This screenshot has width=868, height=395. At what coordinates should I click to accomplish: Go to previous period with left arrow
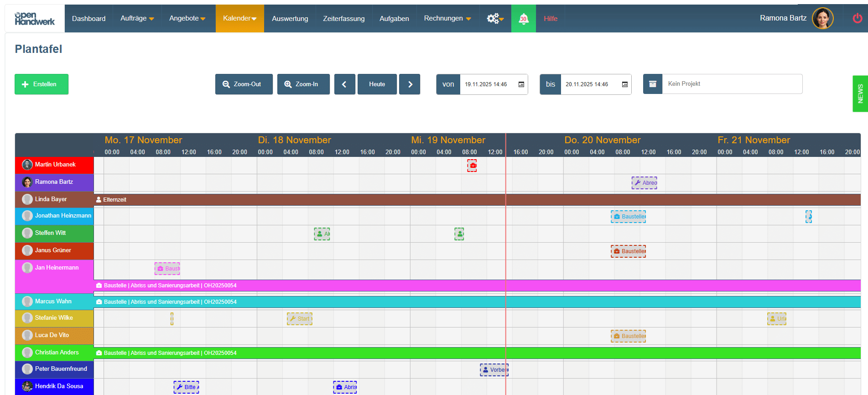(x=344, y=84)
